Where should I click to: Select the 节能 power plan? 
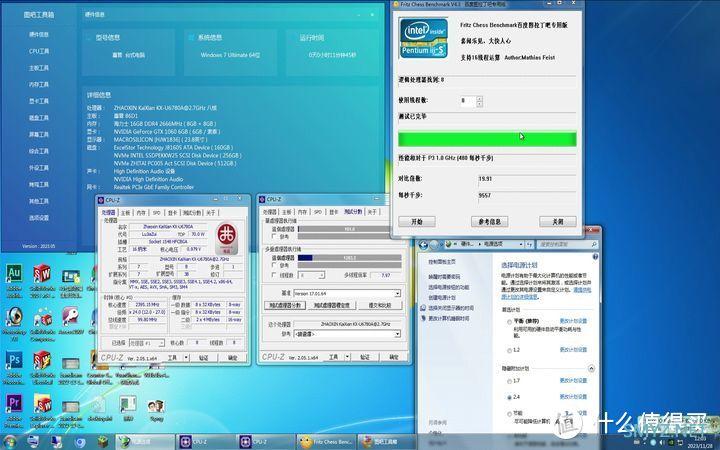pyautogui.click(x=509, y=414)
